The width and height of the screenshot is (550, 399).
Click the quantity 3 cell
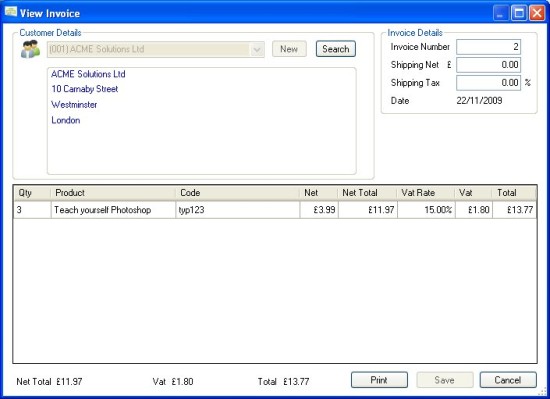[32, 210]
